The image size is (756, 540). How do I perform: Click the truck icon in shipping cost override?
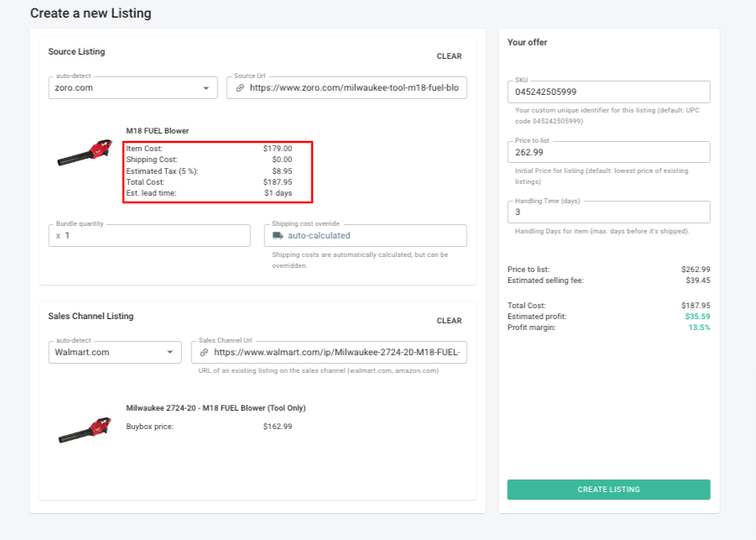click(278, 236)
